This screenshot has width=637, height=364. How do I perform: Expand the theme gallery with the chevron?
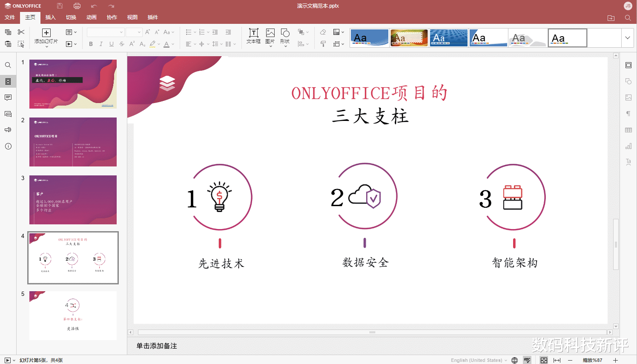coord(627,37)
